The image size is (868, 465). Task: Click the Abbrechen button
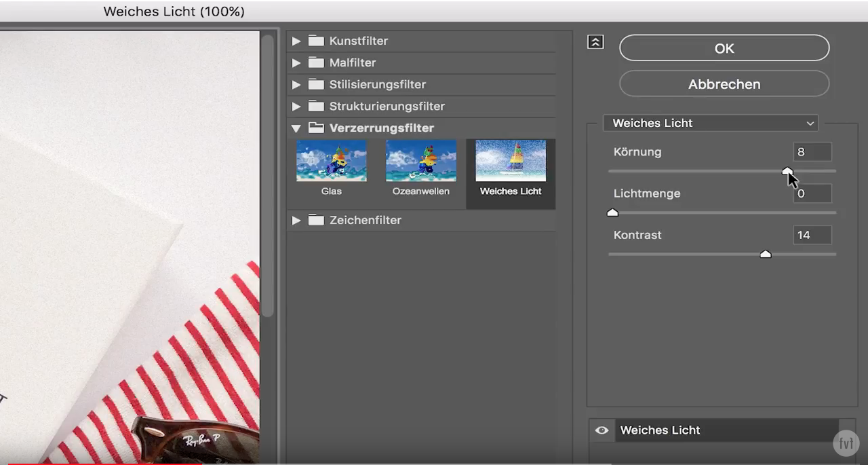tap(724, 83)
